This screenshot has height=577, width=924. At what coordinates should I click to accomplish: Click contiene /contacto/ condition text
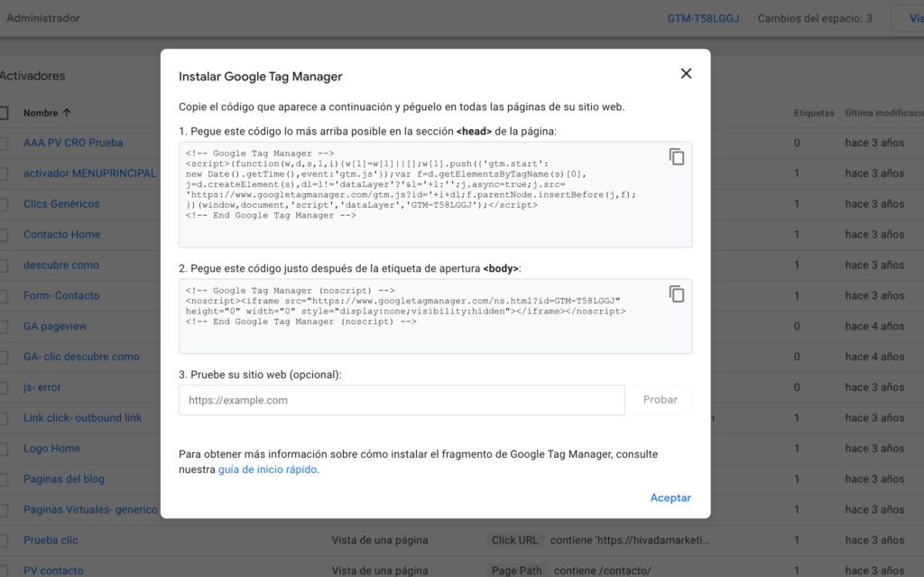click(602, 571)
